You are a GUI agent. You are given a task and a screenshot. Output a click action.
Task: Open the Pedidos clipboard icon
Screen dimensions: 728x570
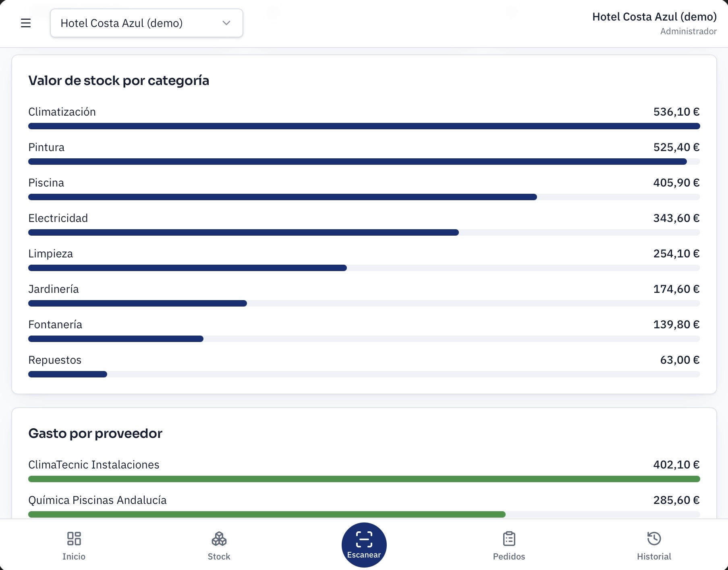click(509, 539)
